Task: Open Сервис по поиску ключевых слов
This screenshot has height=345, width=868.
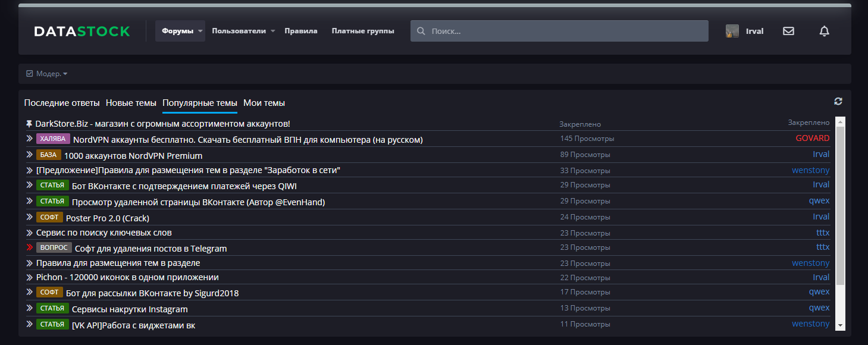Action: coord(104,233)
